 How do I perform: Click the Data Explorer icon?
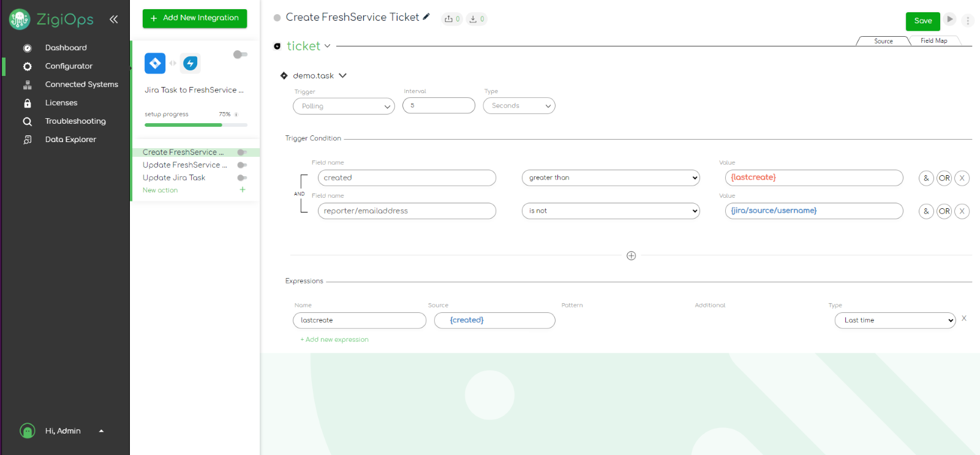pyautogui.click(x=28, y=140)
